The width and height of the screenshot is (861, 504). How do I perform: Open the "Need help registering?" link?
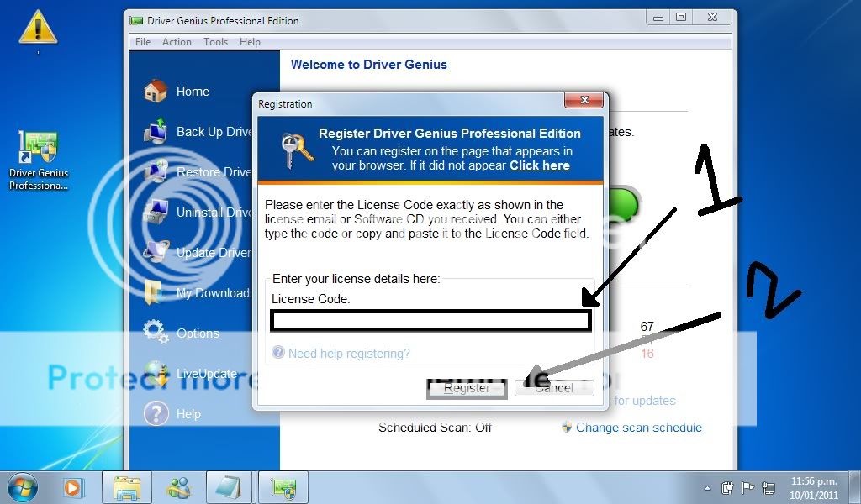pos(349,353)
